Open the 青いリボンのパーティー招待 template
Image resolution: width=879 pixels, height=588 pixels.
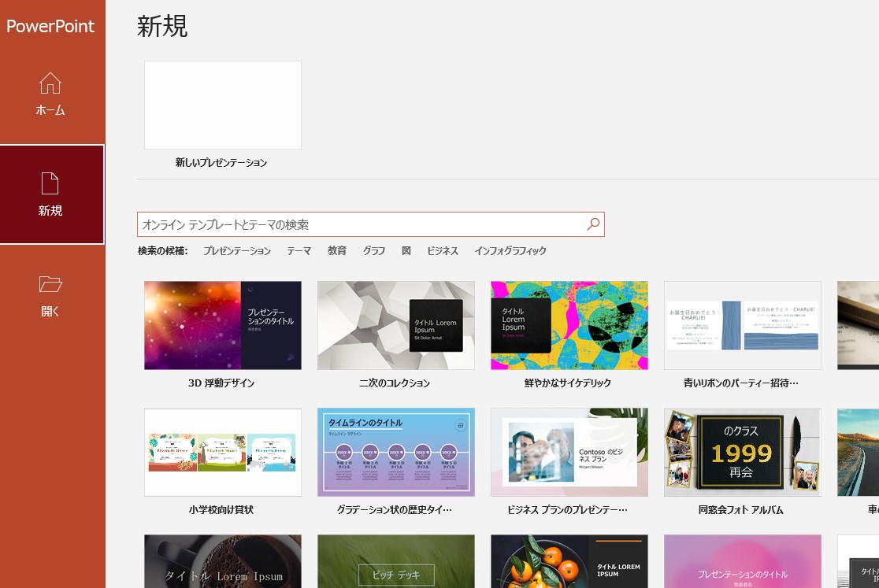tap(742, 325)
